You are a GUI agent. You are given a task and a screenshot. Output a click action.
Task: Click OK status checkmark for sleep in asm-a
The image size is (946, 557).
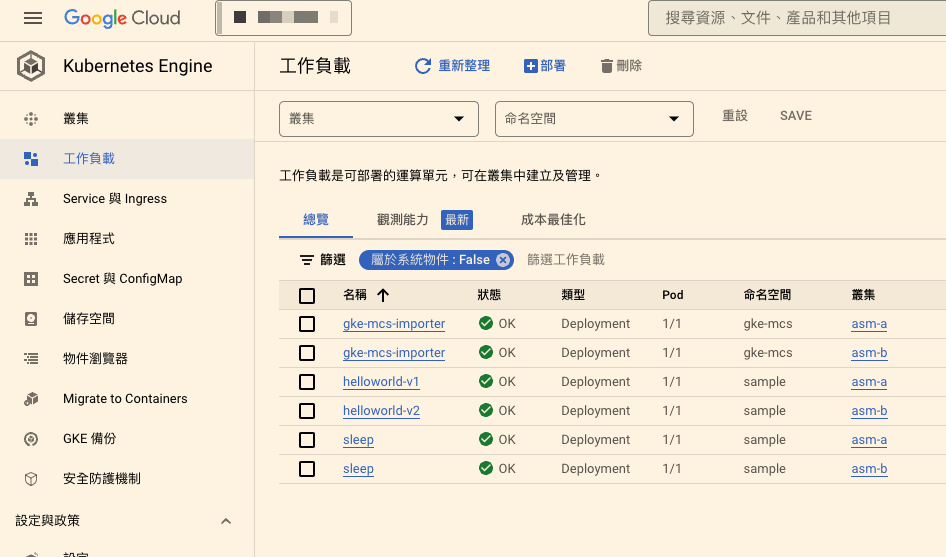coord(486,439)
